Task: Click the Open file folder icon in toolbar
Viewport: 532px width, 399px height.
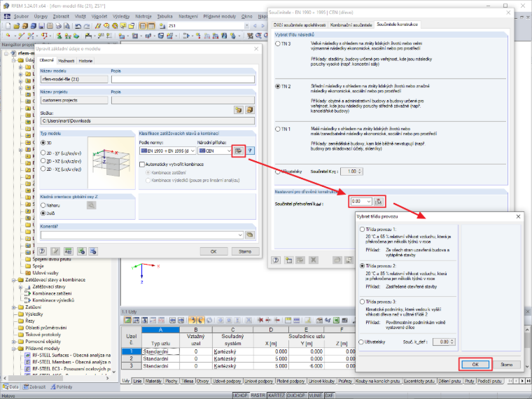Action: pyautogui.click(x=16, y=26)
